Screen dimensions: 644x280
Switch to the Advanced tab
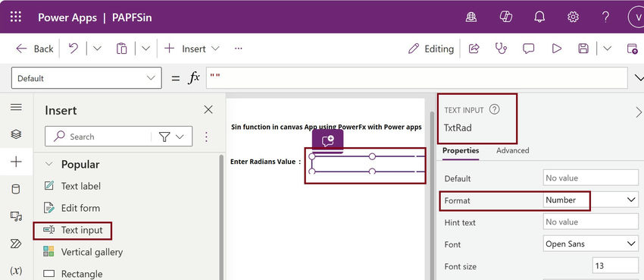pyautogui.click(x=513, y=150)
